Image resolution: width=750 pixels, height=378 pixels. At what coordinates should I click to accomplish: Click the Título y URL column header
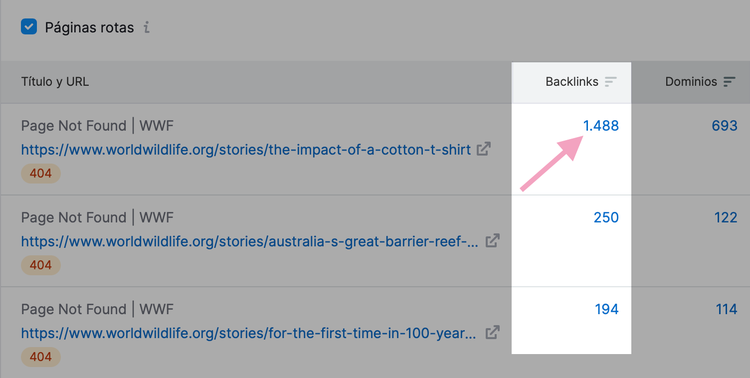tap(55, 82)
